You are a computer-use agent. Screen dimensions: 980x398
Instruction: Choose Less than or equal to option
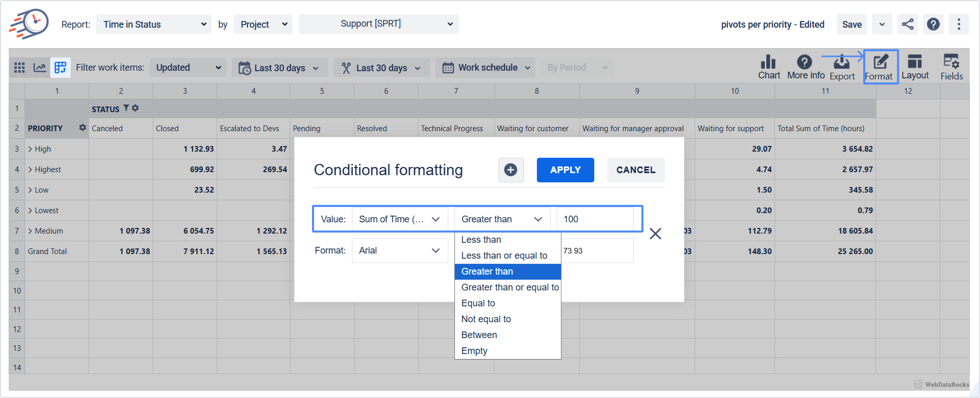tap(504, 255)
